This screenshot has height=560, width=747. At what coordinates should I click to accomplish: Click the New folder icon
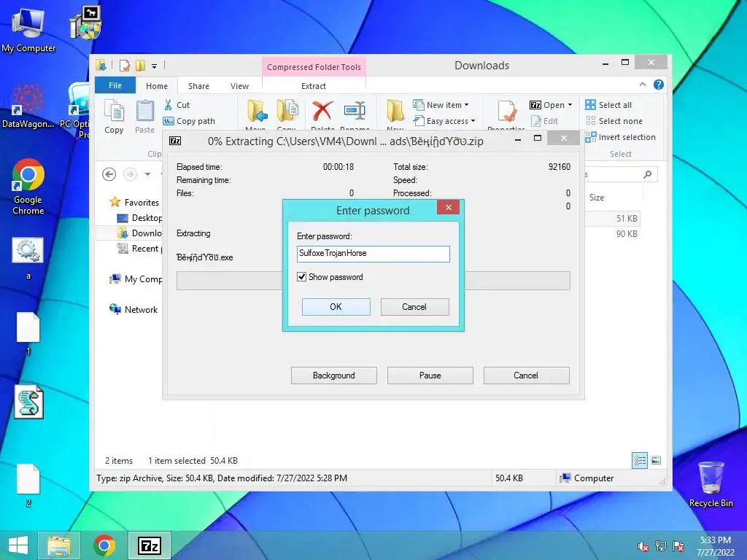[x=395, y=112]
